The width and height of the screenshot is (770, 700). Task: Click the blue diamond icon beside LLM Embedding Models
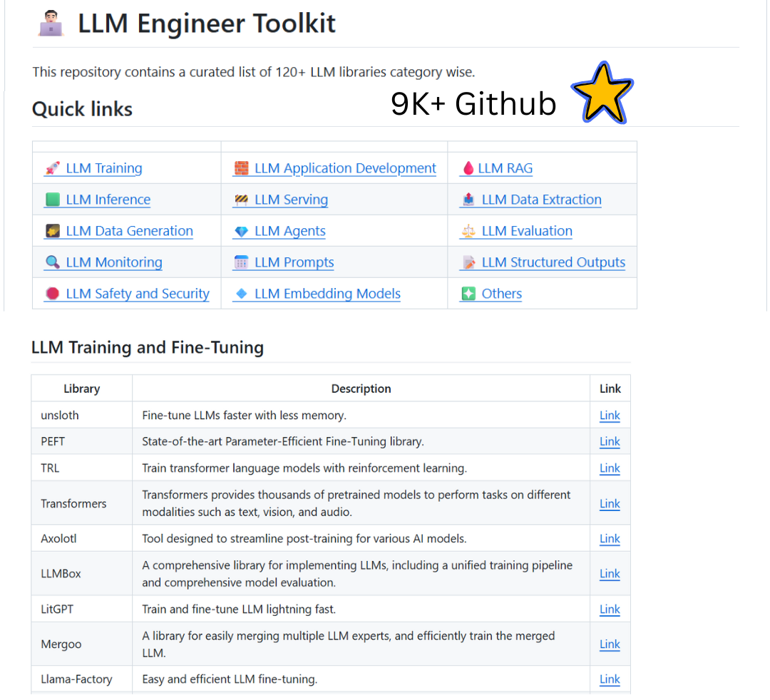tap(241, 294)
